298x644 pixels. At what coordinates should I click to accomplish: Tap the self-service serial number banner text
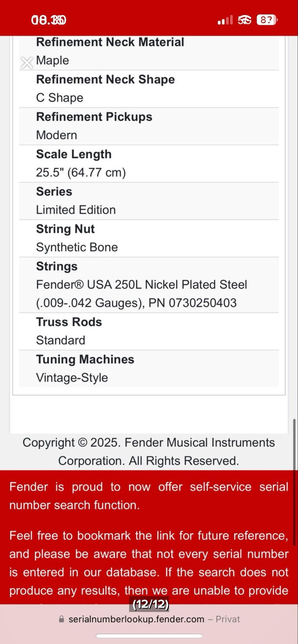[x=149, y=496]
